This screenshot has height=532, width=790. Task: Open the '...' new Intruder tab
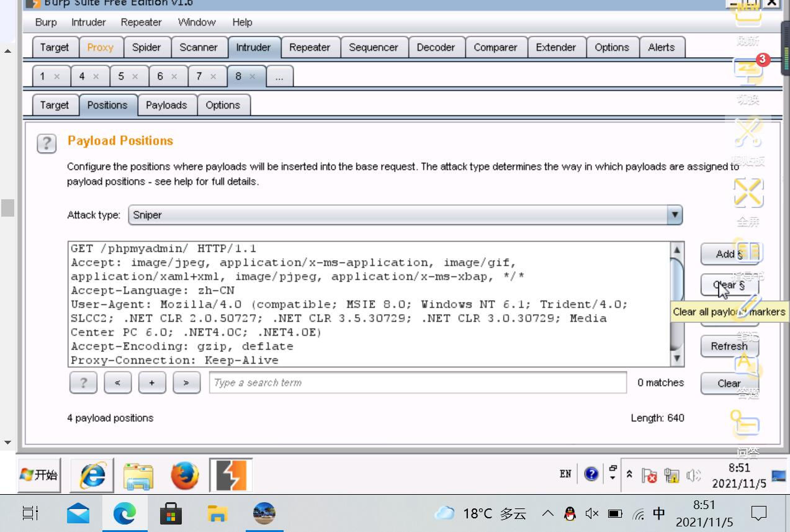pyautogui.click(x=279, y=76)
